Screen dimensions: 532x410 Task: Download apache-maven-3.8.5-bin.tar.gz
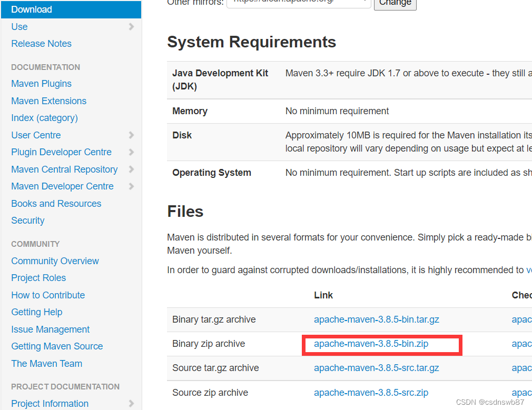pos(377,319)
